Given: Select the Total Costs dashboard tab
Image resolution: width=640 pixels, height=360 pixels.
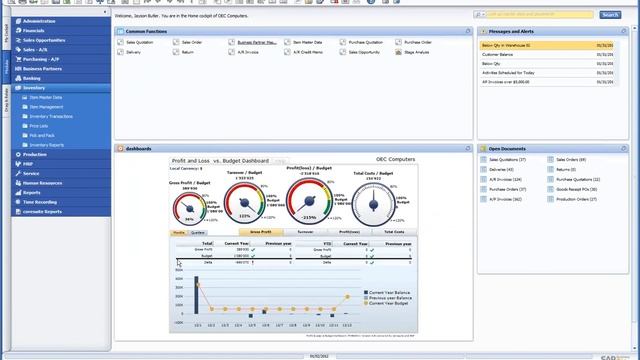Looking at the screenshot, I should coord(394,232).
